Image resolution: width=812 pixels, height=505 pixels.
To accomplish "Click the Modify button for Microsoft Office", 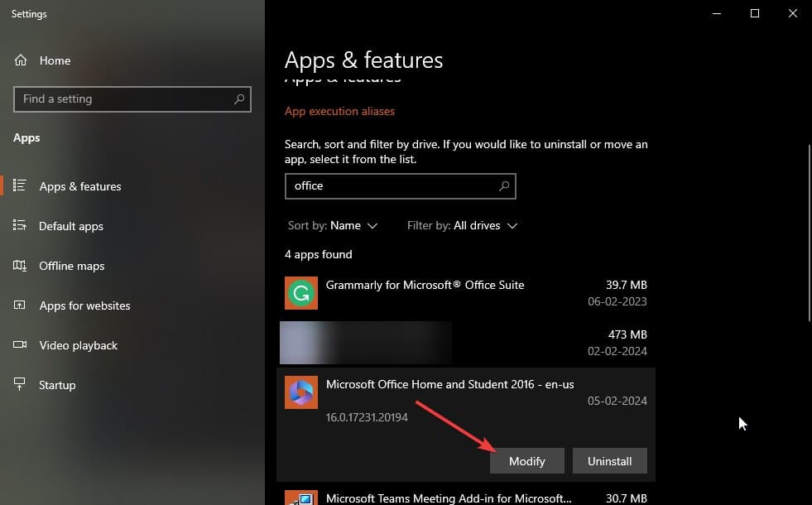I will pyautogui.click(x=526, y=461).
